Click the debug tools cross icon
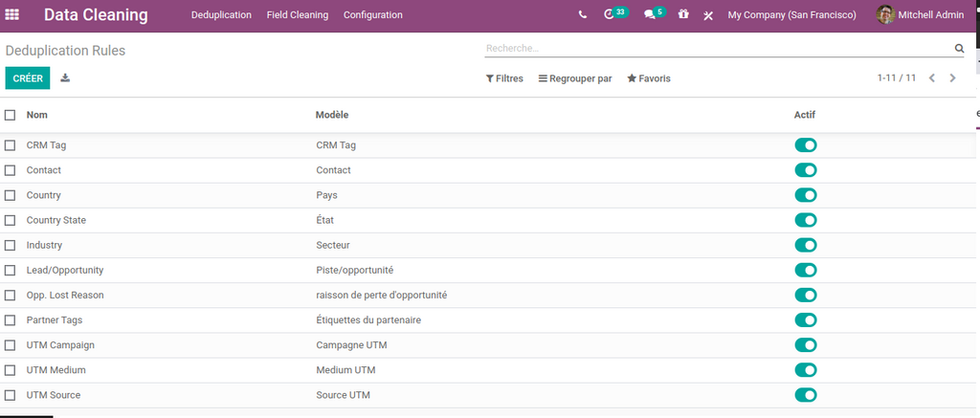This screenshot has height=418, width=980. point(708,16)
